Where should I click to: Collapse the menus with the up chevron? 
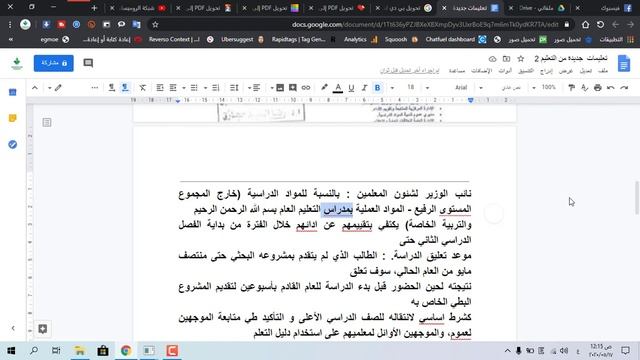click(35, 88)
